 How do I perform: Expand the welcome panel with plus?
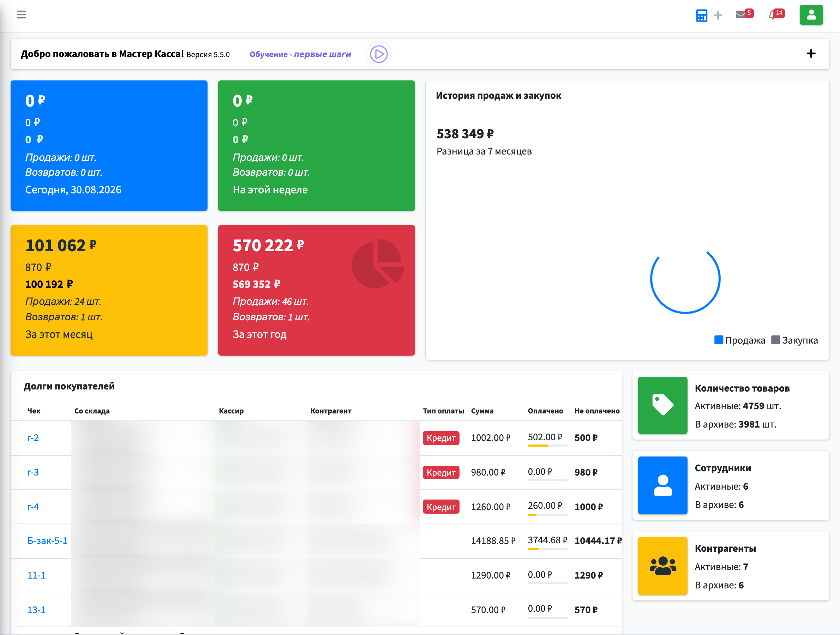tap(811, 54)
